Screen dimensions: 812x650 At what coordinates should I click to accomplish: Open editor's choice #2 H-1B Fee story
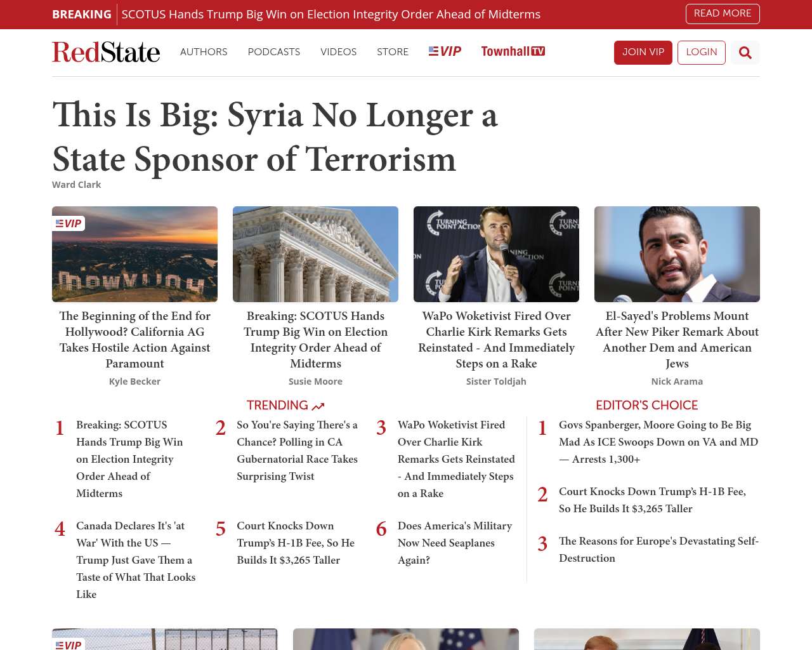(x=652, y=500)
